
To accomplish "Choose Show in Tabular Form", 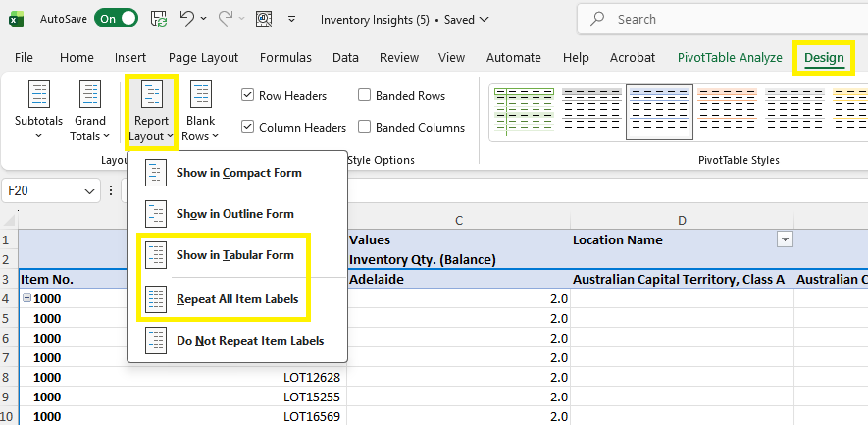I will [x=234, y=255].
